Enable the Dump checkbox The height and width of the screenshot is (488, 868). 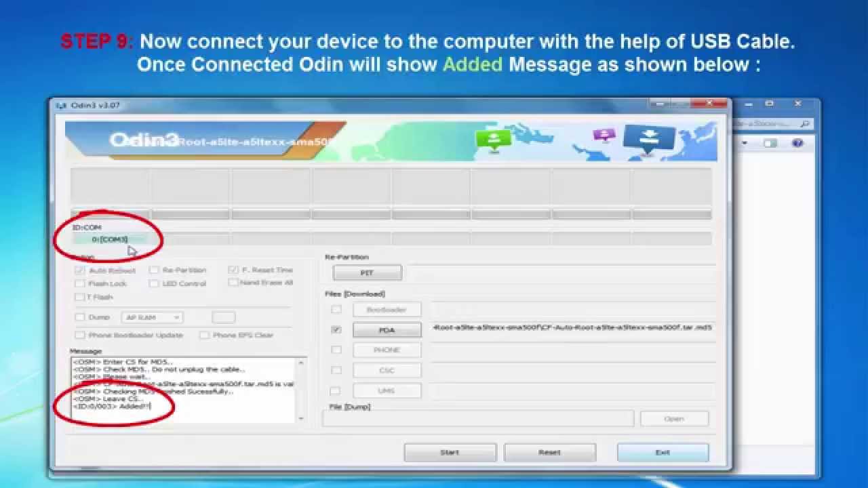click(x=80, y=317)
